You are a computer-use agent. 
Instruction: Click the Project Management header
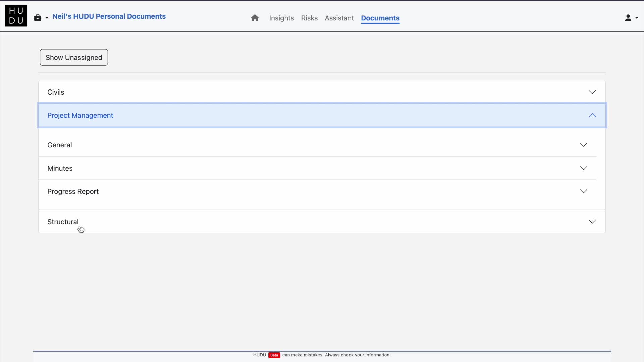[80, 115]
